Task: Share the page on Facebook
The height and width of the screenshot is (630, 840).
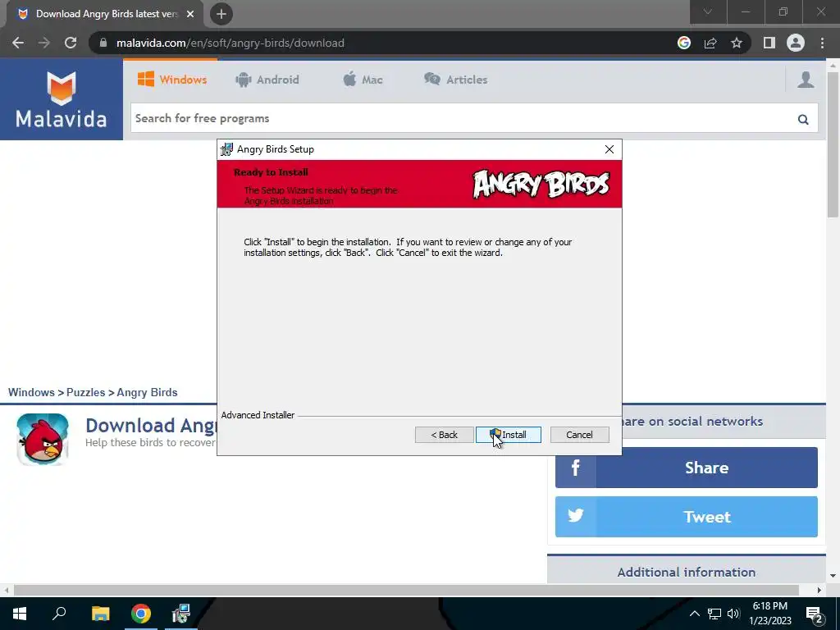Action: [687, 468]
